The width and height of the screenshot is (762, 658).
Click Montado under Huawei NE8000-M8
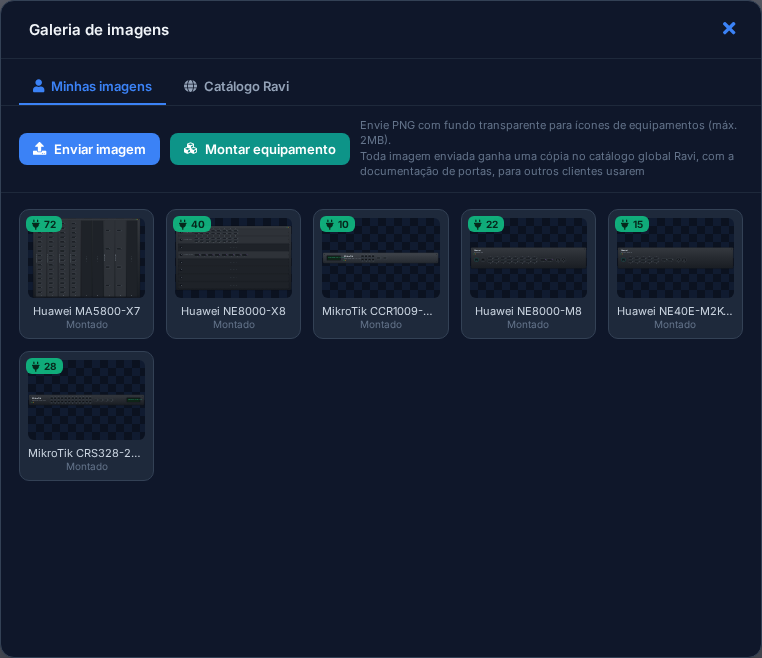528,325
